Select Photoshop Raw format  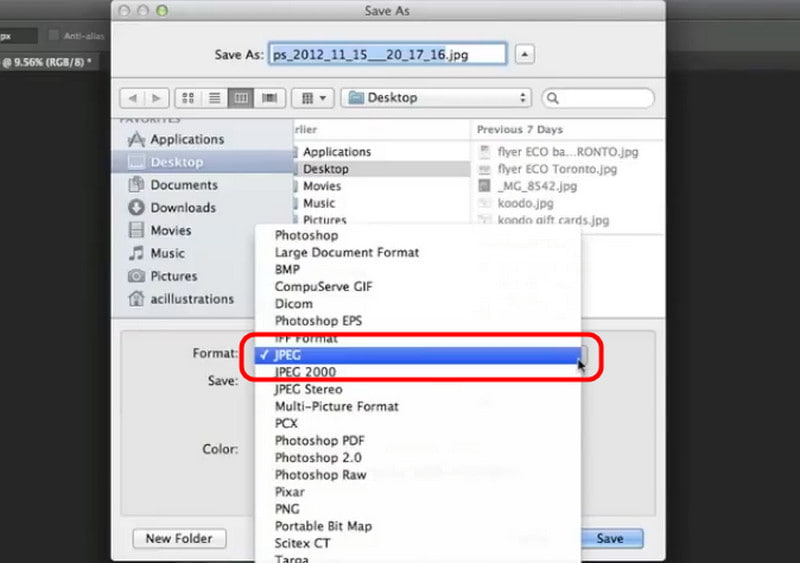[x=417, y=475]
